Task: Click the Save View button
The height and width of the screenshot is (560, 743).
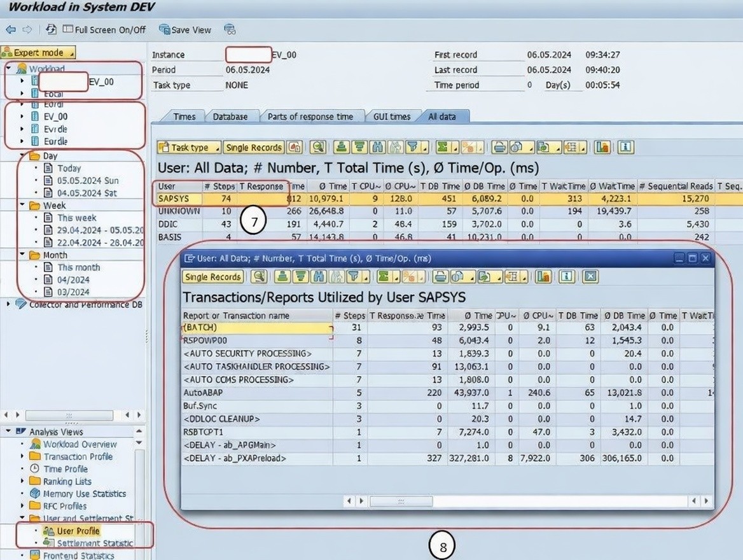Action: [x=185, y=29]
